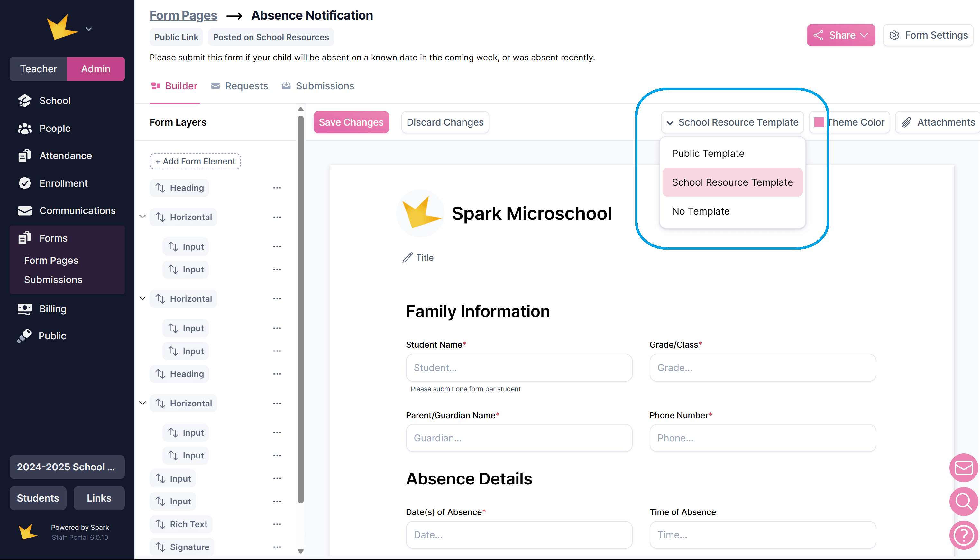Open the 2024-2025 School year selector

[x=67, y=467]
